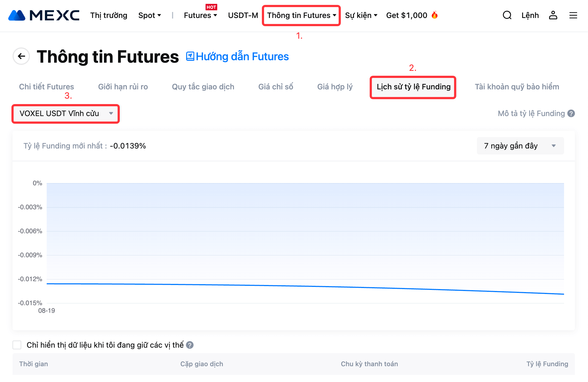This screenshot has width=588, height=382.
Task: Open the hamburger menu icon
Action: pos(573,15)
